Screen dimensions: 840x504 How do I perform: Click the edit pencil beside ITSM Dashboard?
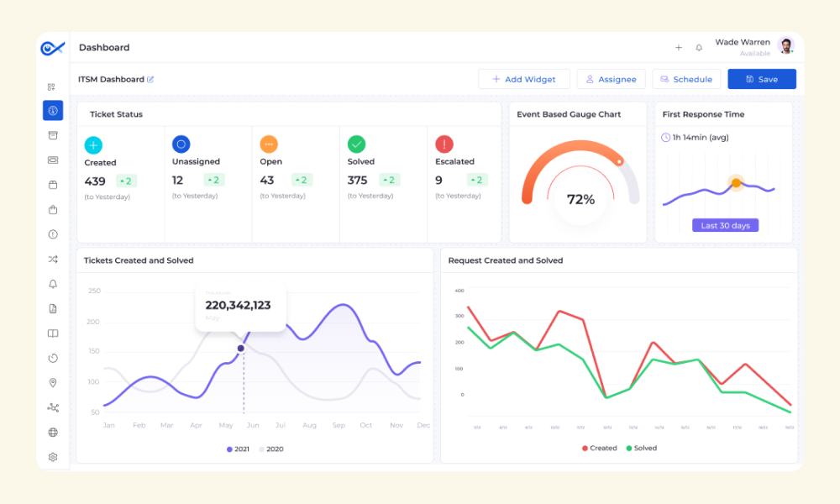point(150,79)
